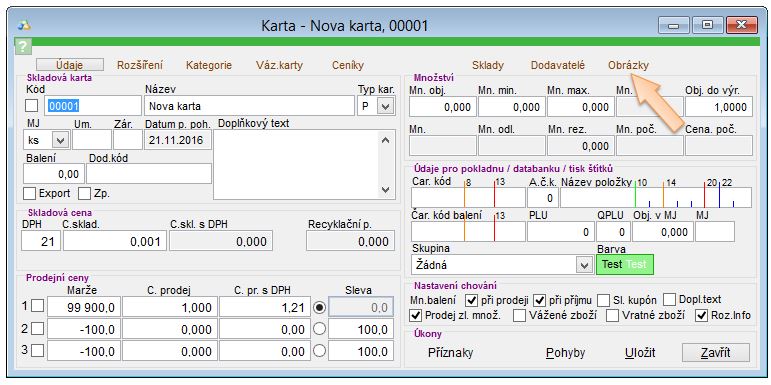Open the Pohyby action
Viewport: 771px width, 385px height.
565,353
